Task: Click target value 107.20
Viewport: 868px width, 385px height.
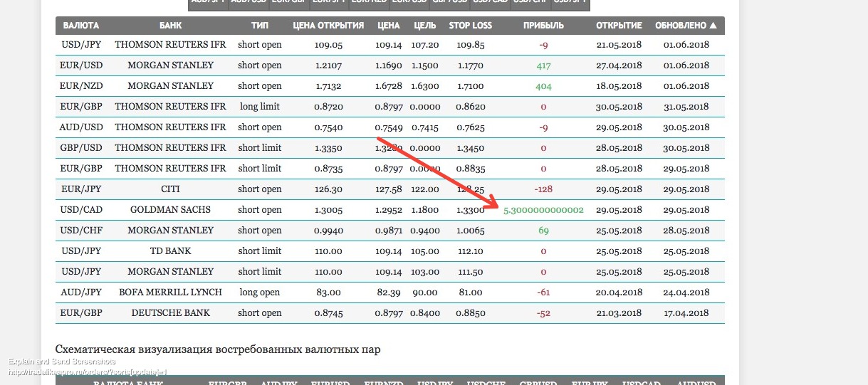Action: [x=425, y=45]
